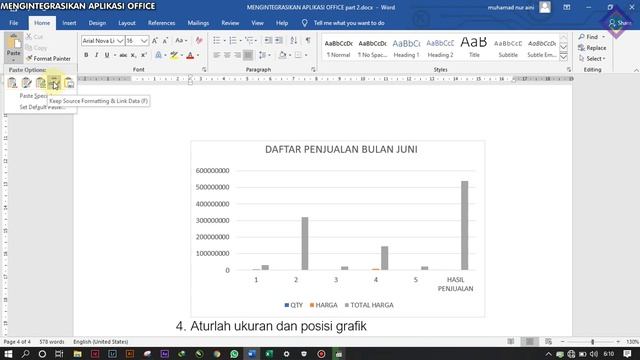Image resolution: width=640 pixels, height=360 pixels.
Task: Apply the Normal style
Action: click(338, 48)
